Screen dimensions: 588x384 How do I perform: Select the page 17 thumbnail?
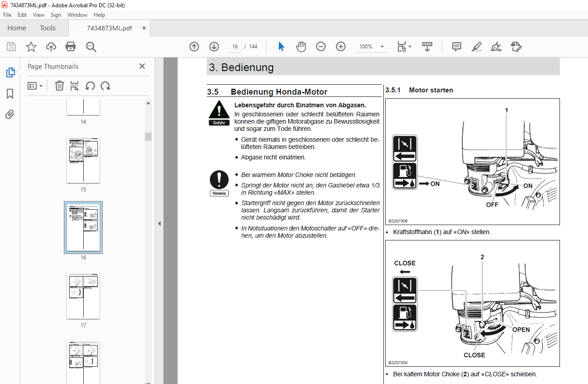[83, 295]
